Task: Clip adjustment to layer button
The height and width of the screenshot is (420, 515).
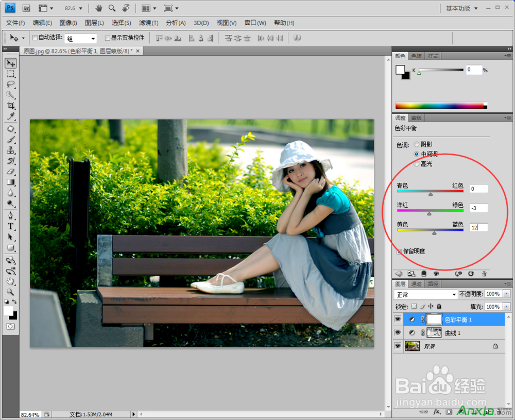Action: [x=424, y=274]
